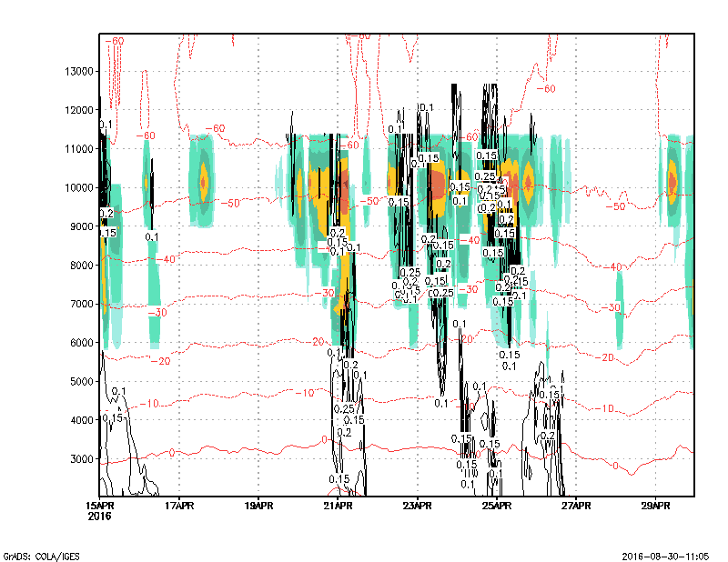The image size is (728, 562).
Task: Click the 4000 altitude axis label
Action: click(x=81, y=420)
